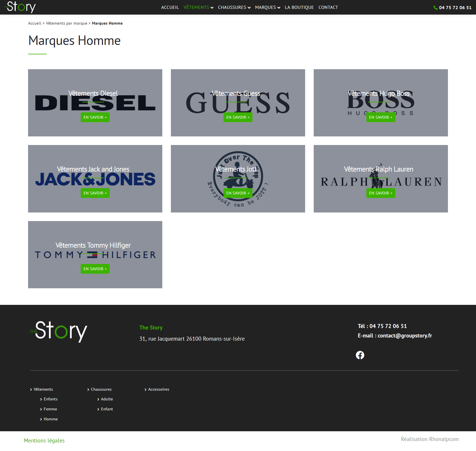Open the Marques menu item
Viewport: 476px width, 451px height.
[x=265, y=7]
